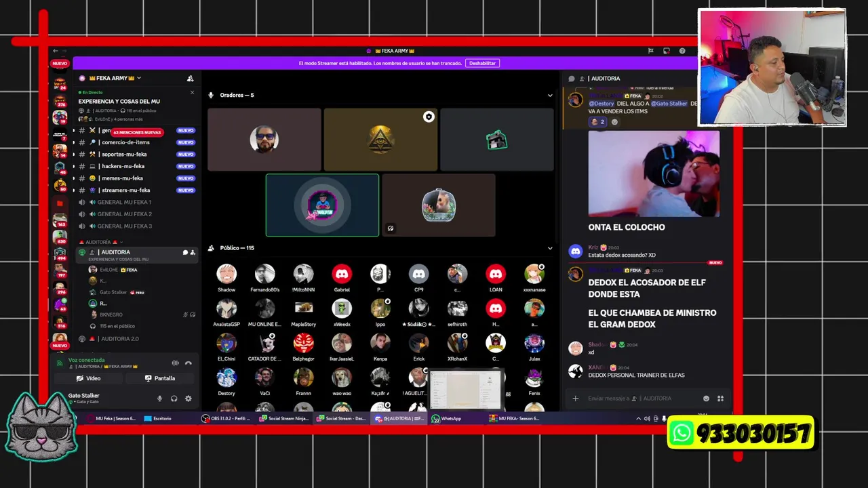Open user settings gear icon
The width and height of the screenshot is (868, 488).
pyautogui.click(x=189, y=399)
